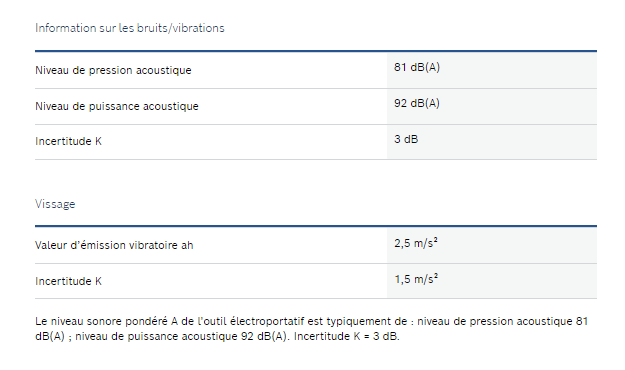Click the Incertitude K label under Vissage

(68, 281)
